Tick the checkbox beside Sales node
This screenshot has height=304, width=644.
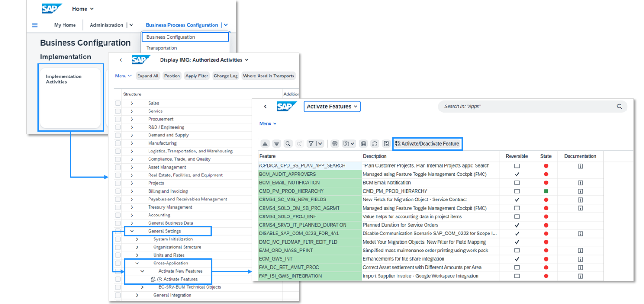[x=118, y=103]
